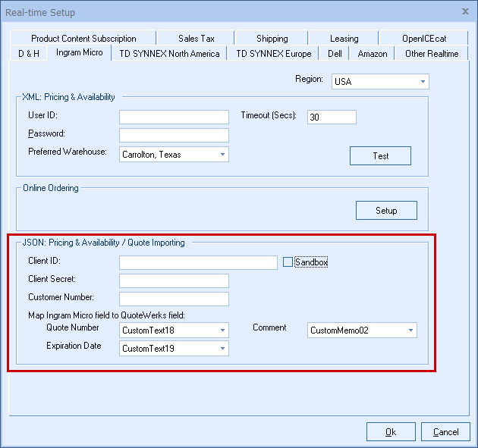478x448 pixels.
Task: Open TD SYNNEX Europe tab
Action: click(273, 53)
